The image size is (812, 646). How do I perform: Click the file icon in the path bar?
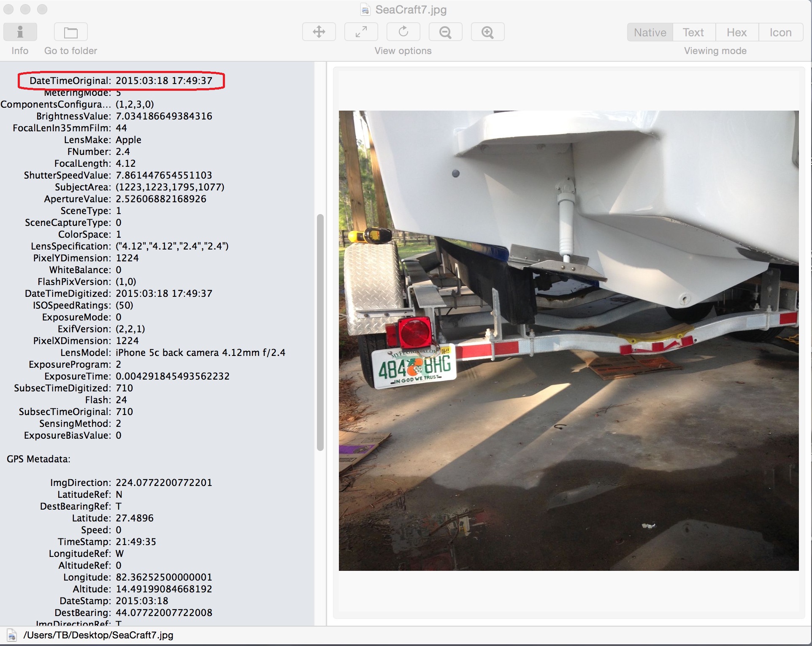[12, 635]
